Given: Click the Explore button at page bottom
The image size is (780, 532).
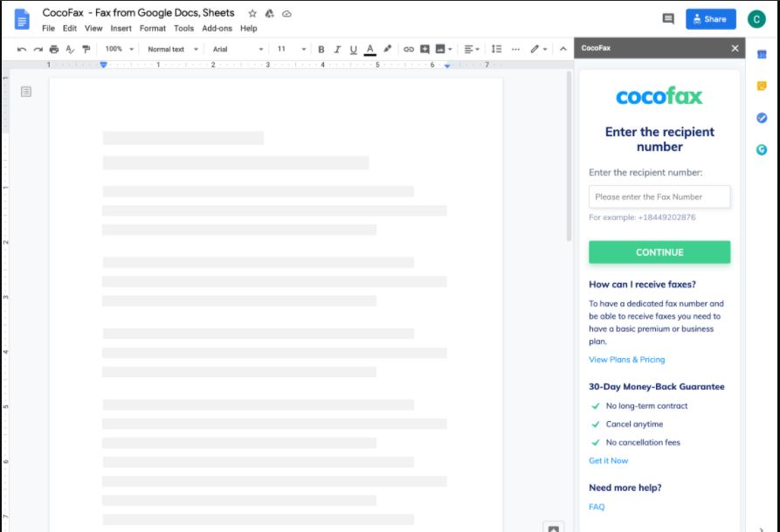Looking at the screenshot, I should [553, 528].
